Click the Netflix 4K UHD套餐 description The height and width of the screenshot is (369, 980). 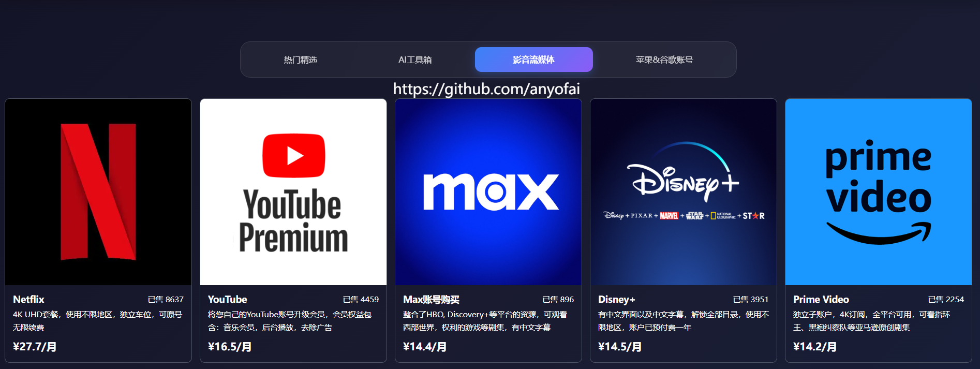[98, 321]
